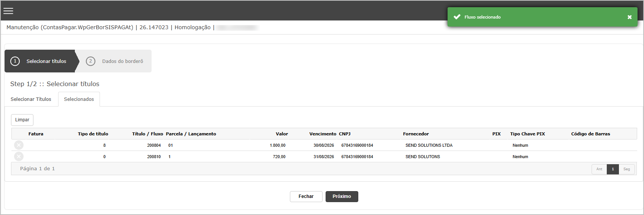
Task: Select the value 720,00 cell
Action: click(x=279, y=157)
